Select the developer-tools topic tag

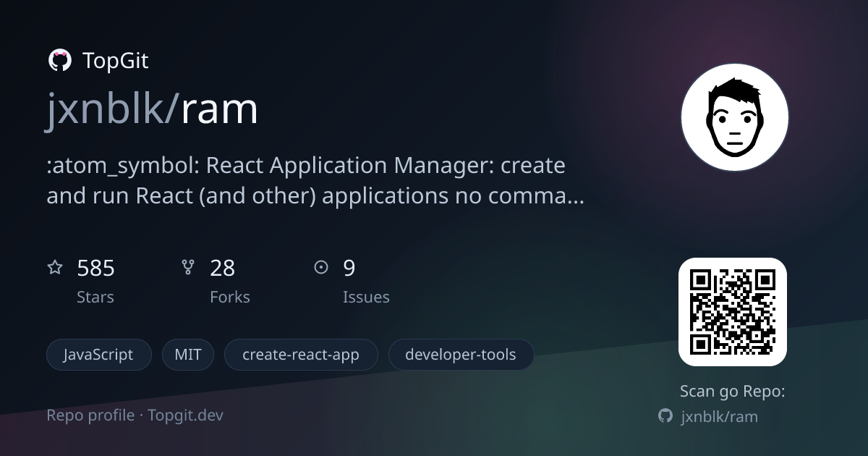461,355
